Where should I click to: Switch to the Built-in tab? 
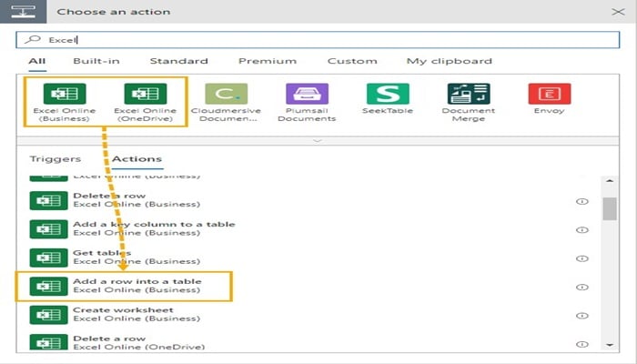[x=96, y=61]
